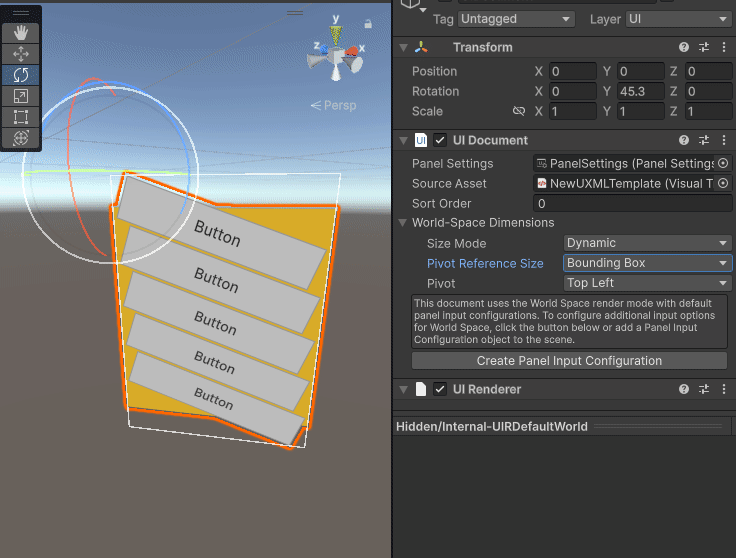
Task: Toggle the constrained scale proportions link
Action: (x=518, y=111)
